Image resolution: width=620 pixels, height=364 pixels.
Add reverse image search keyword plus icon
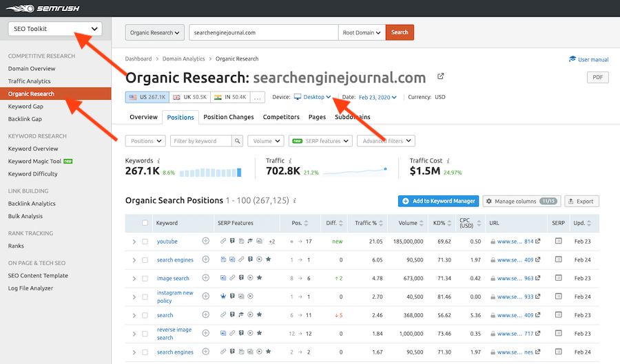tap(205, 333)
